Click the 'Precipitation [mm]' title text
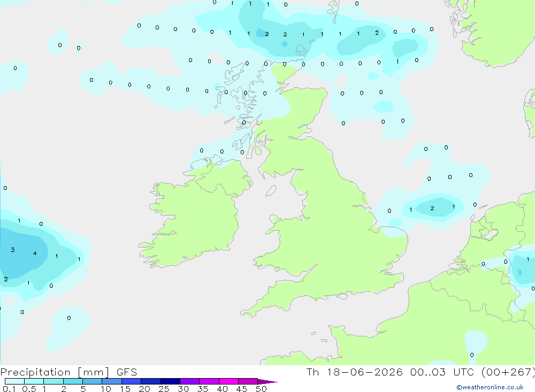The height and width of the screenshot is (392, 535). coord(55,372)
